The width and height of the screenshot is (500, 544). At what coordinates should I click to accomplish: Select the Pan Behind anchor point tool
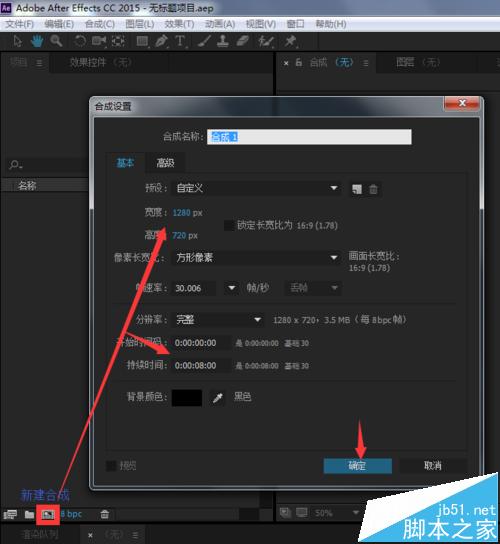118,41
